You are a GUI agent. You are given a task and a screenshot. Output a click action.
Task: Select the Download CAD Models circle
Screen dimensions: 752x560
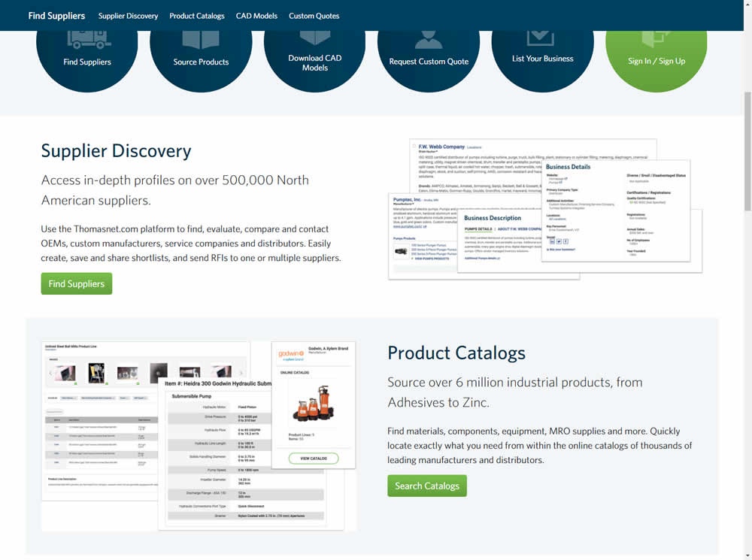(314, 53)
